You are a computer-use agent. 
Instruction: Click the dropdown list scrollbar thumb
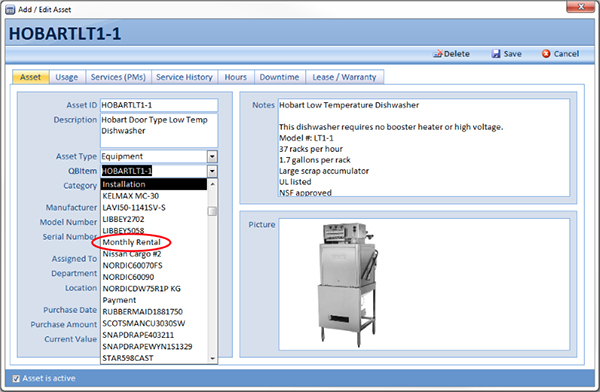(212, 211)
